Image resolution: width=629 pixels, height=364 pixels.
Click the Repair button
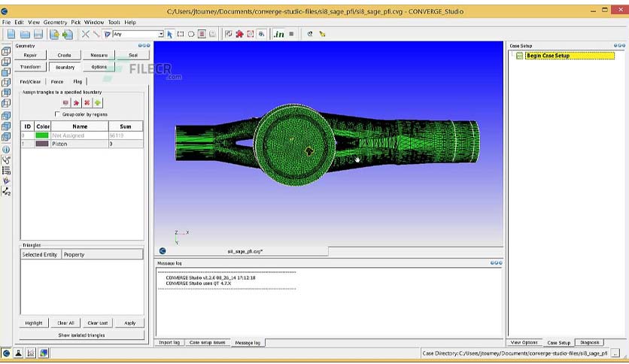click(x=31, y=55)
